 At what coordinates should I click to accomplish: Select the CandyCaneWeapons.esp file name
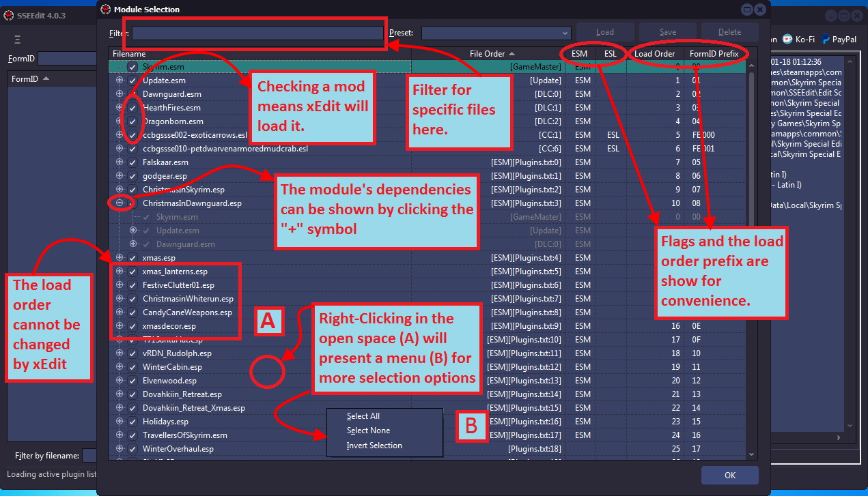coord(187,312)
